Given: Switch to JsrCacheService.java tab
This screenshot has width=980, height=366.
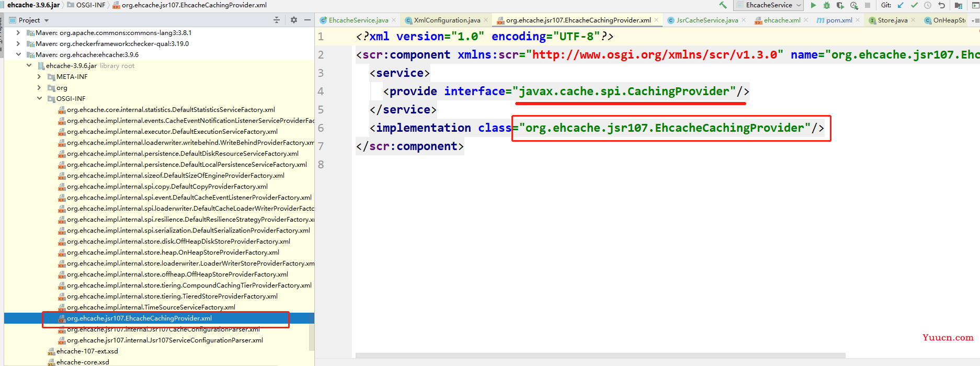Looking at the screenshot, I should pos(707,20).
